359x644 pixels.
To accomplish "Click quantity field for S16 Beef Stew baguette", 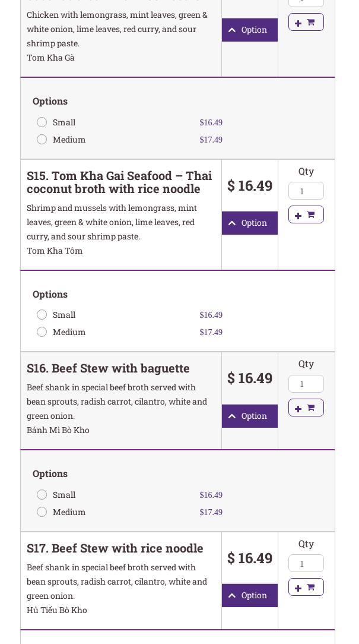I will click(x=306, y=384).
